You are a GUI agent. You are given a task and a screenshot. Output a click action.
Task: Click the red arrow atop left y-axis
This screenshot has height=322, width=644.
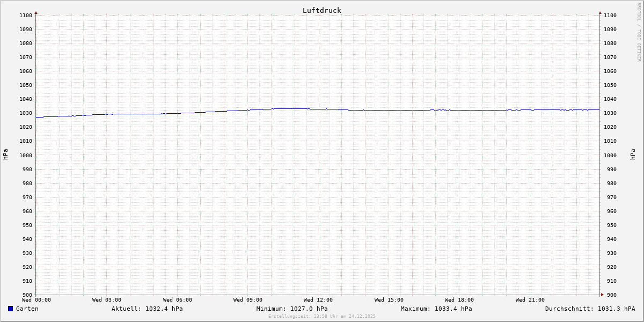(x=36, y=12)
